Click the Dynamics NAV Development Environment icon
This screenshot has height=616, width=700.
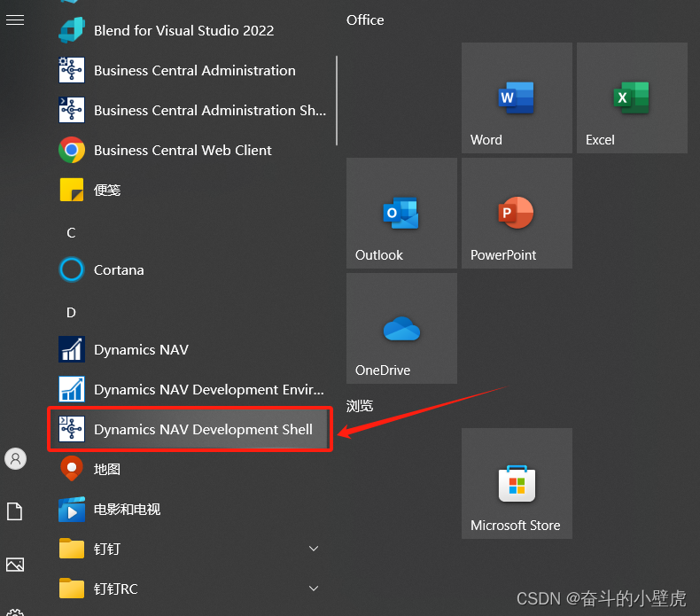point(72,389)
